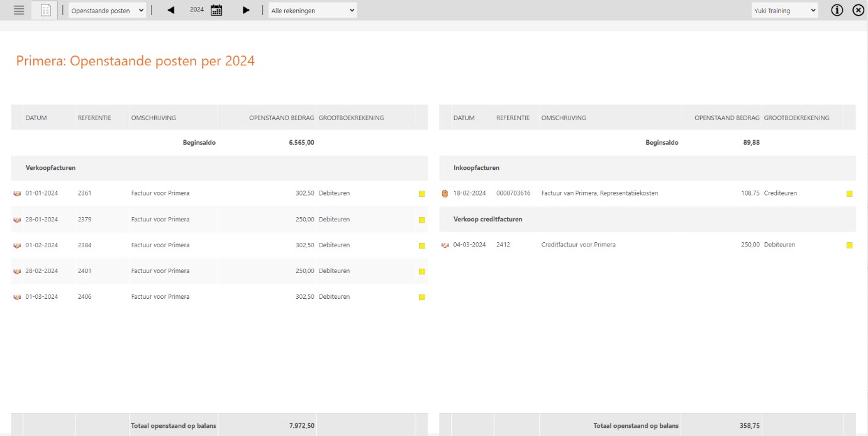Open the invoice icon for 01-02-2024 row
Viewport: 868px width, 436px height.
(17, 245)
